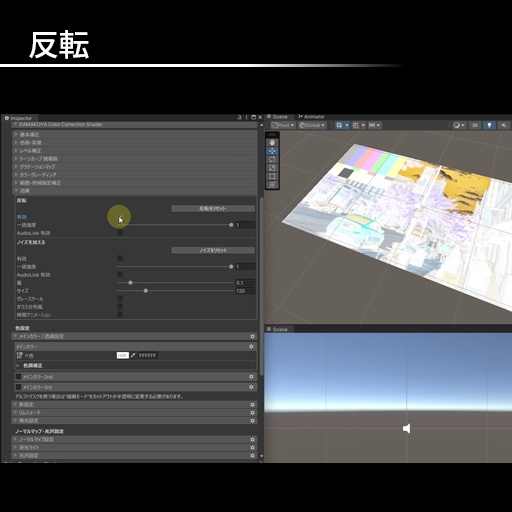Viewport: 512px width, 512px height.
Task: Enable the ガウス分布風 checkbox
Action: [x=120, y=307]
